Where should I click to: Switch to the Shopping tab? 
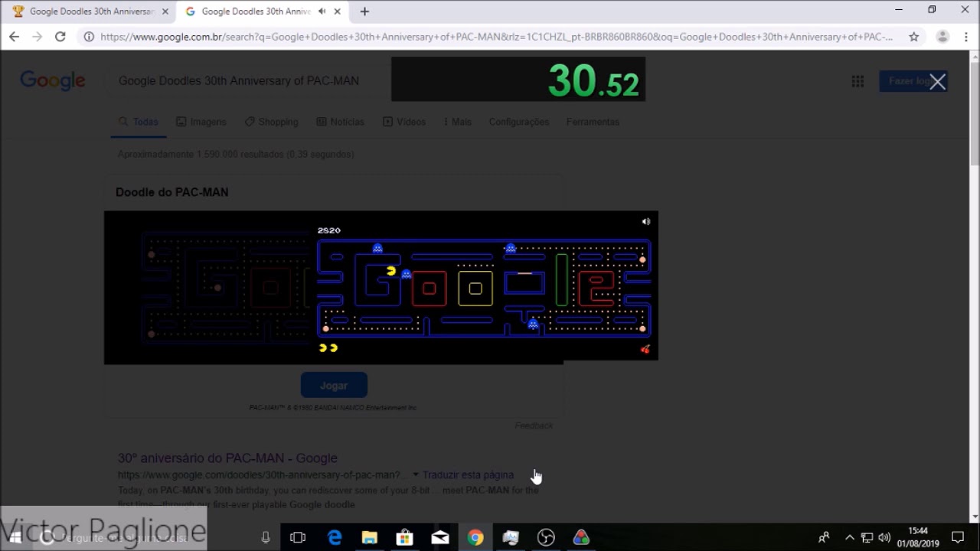tap(271, 122)
